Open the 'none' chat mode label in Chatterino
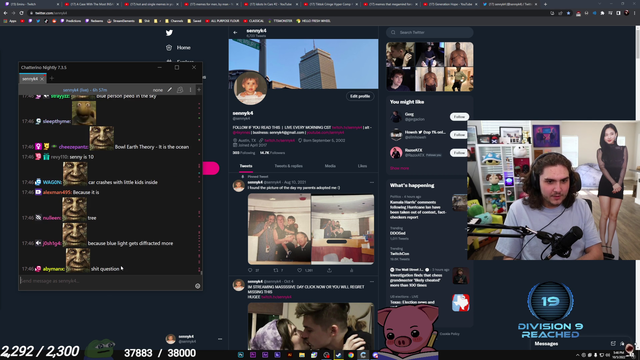The image size is (640, 360). click(x=158, y=90)
